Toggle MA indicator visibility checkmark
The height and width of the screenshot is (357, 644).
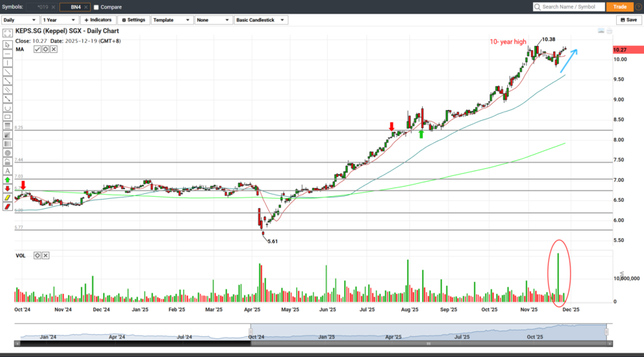(x=35, y=49)
